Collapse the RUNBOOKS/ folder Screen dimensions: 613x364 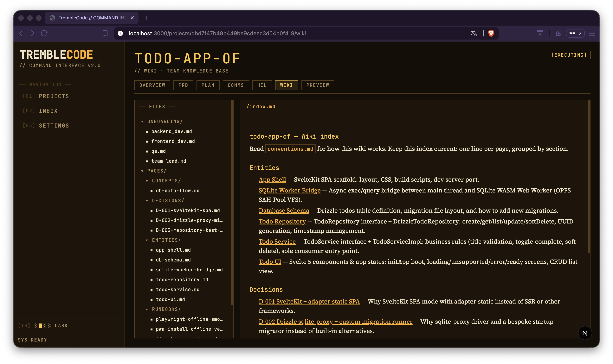(164, 309)
